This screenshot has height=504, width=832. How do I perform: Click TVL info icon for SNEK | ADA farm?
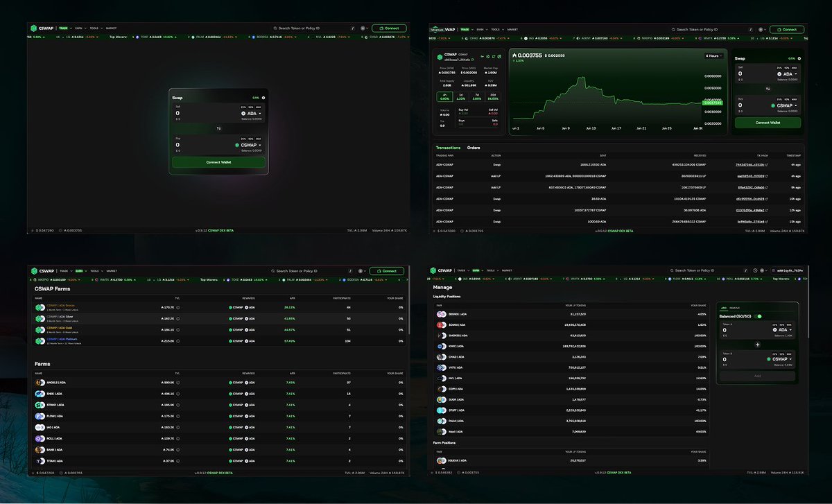(x=178, y=394)
